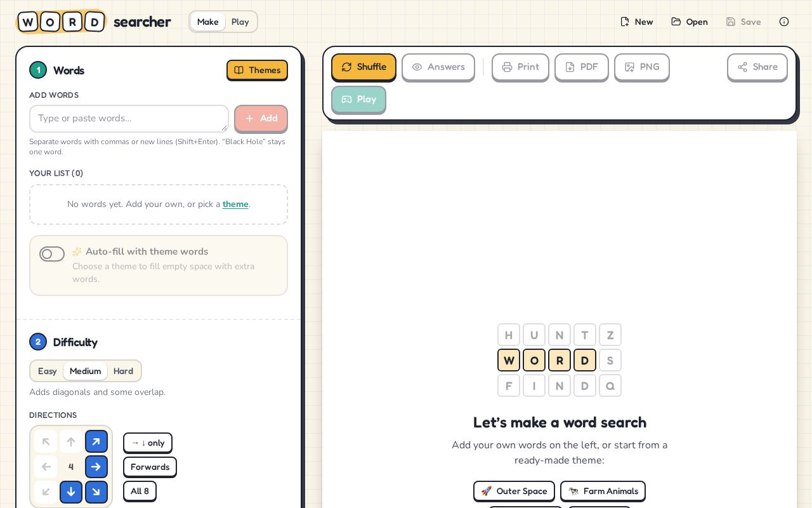Select Medium difficulty
This screenshot has height=508, width=812.
coord(85,371)
